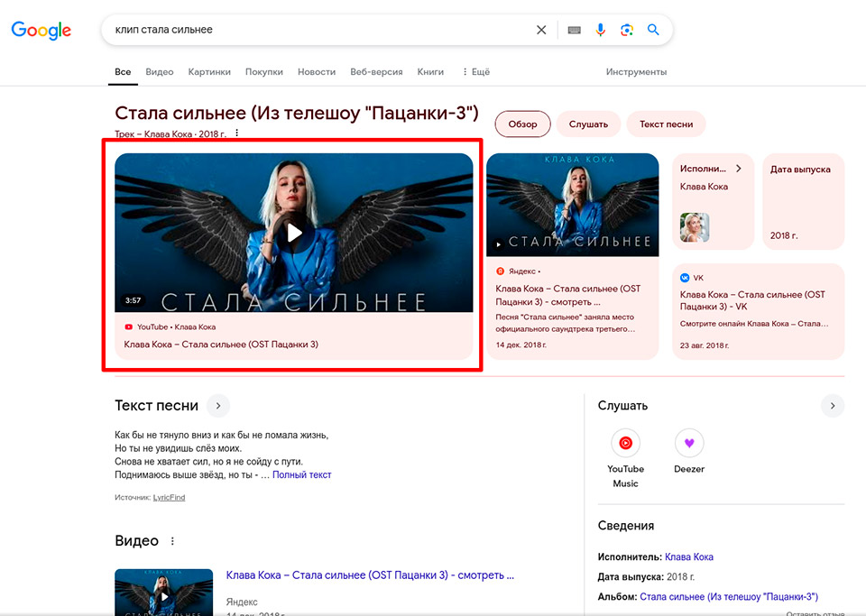The width and height of the screenshot is (866, 616).
Task: Open the LyricFind source link
Action: [x=169, y=497]
